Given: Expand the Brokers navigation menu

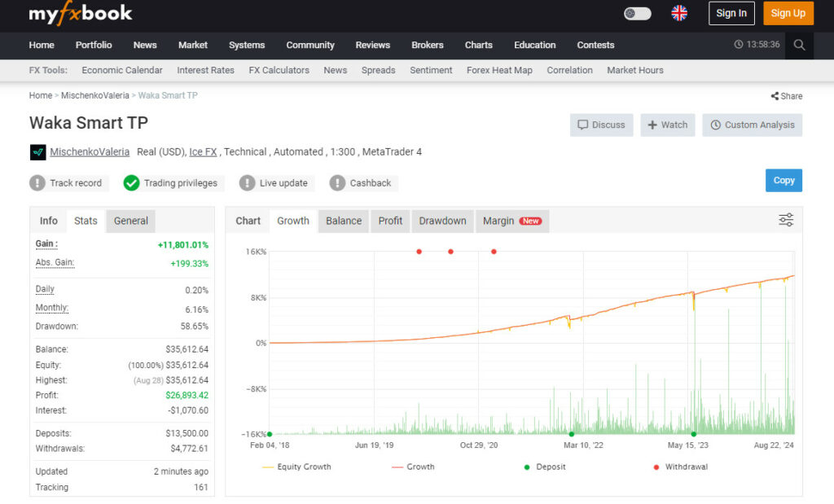Looking at the screenshot, I should tap(428, 46).
